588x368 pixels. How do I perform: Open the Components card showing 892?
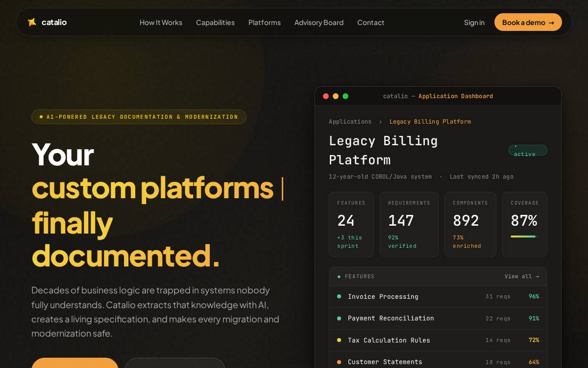coord(470,224)
